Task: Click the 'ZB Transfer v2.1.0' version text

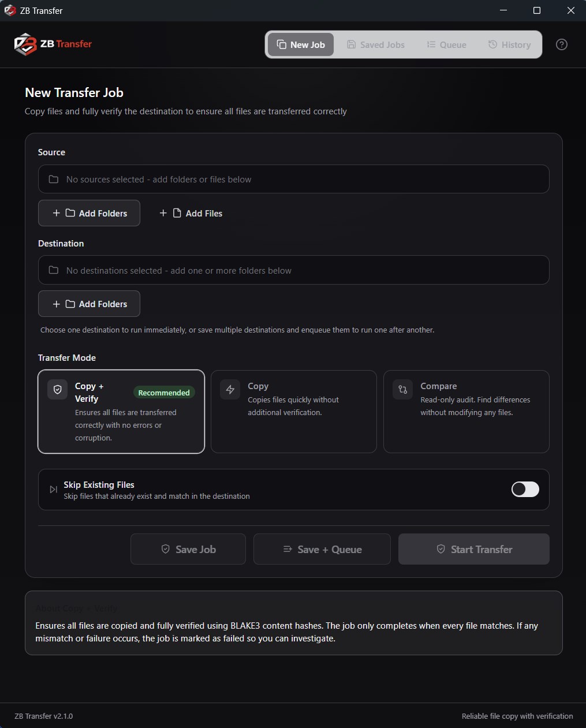Action: point(44,716)
